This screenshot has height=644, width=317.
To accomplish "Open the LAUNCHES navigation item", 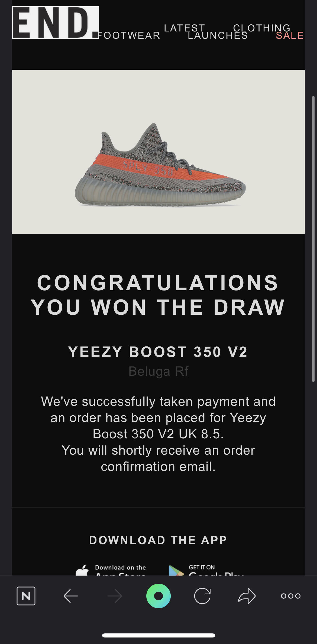I will [x=218, y=36].
